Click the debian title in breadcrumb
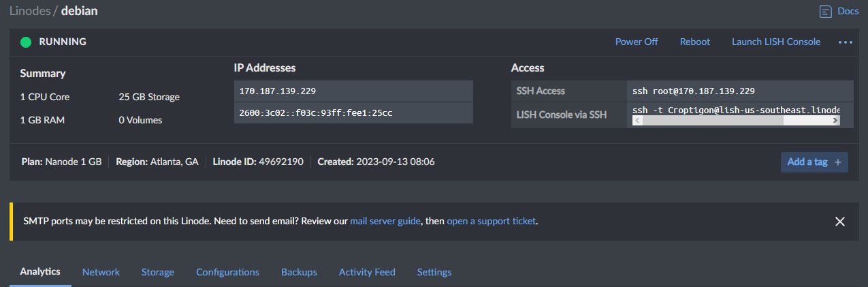Image resolution: width=868 pixels, height=287 pixels. [x=79, y=12]
